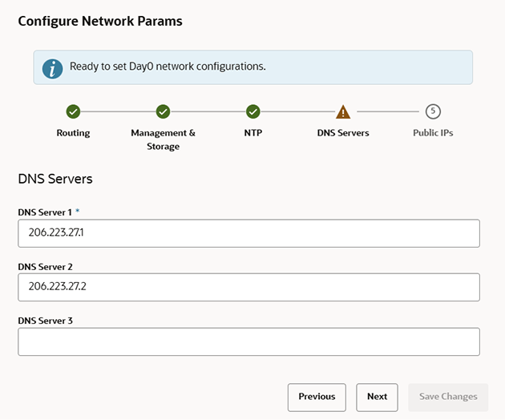Screen dimensions: 505x420
Task: Switch to the NTP step label
Action: [253, 133]
